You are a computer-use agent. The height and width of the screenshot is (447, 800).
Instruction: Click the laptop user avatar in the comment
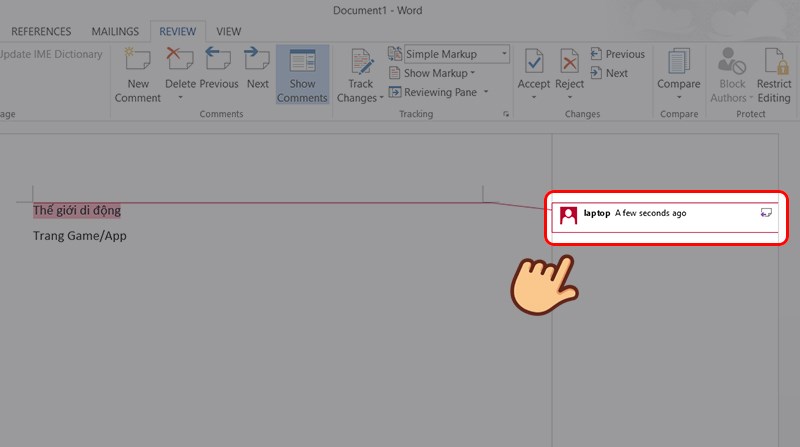[x=568, y=215]
